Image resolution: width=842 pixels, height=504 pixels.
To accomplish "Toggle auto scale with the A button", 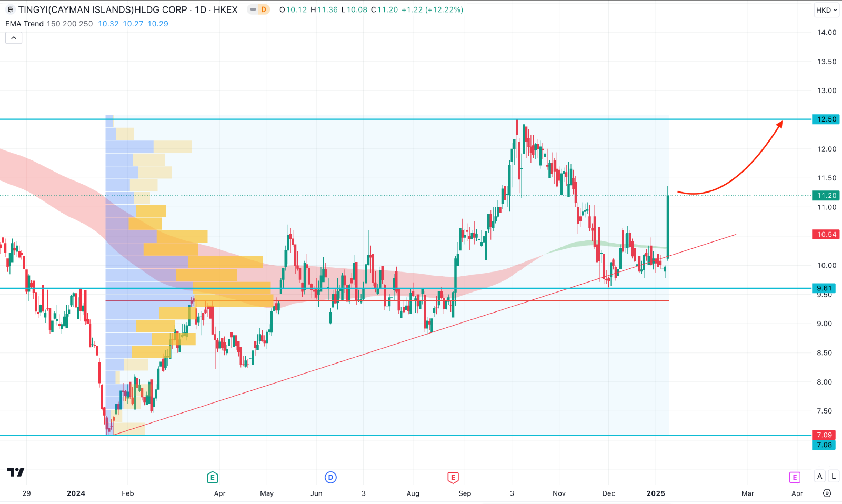I will pyautogui.click(x=819, y=476).
